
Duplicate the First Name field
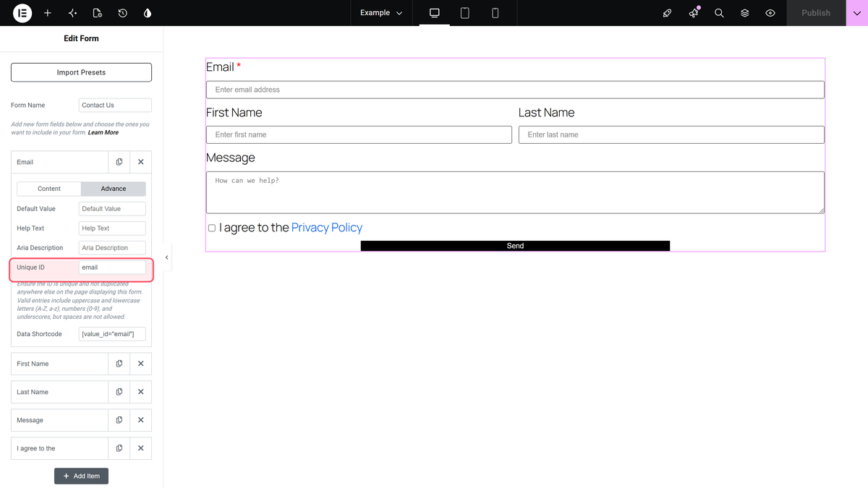pos(119,364)
